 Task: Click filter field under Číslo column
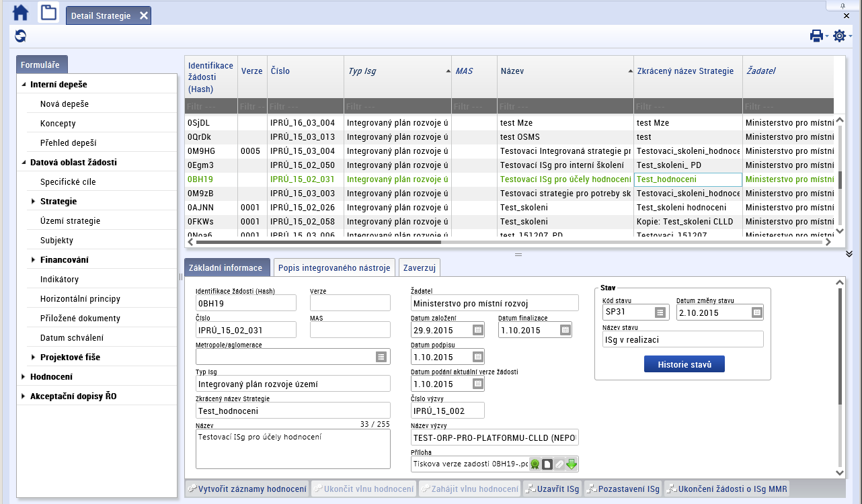tap(305, 106)
